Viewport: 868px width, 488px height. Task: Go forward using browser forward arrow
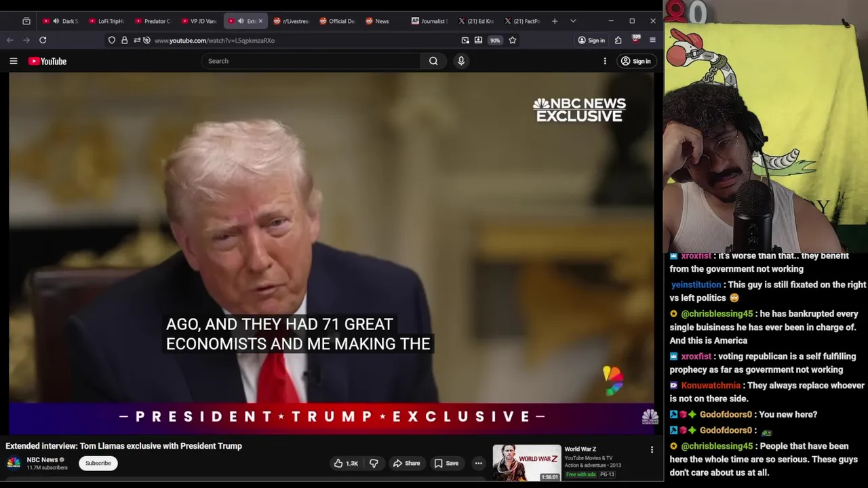[26, 40]
